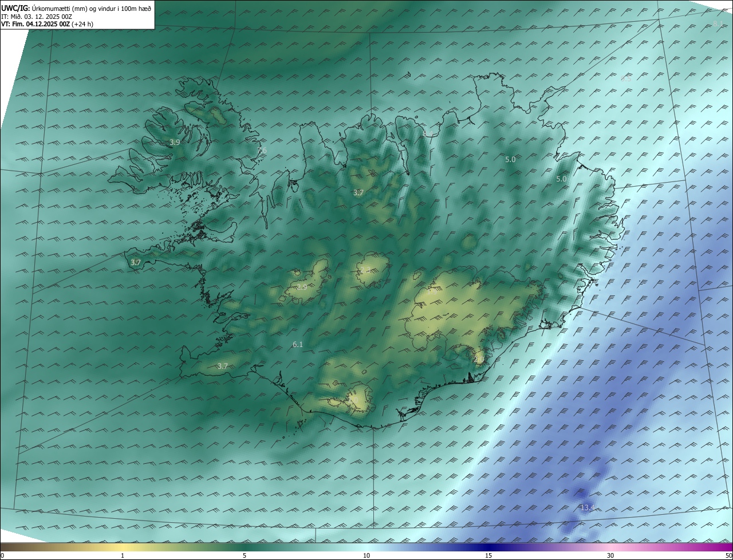Click the colorbar tick labeled 1

click(x=123, y=555)
